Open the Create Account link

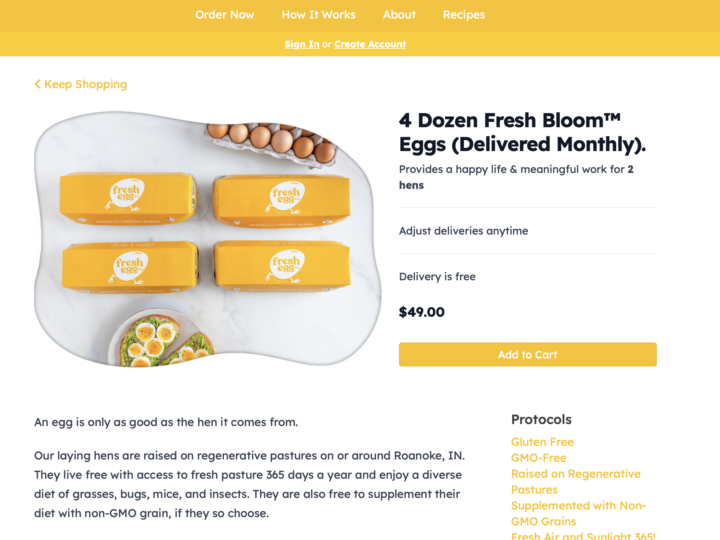[x=370, y=44]
